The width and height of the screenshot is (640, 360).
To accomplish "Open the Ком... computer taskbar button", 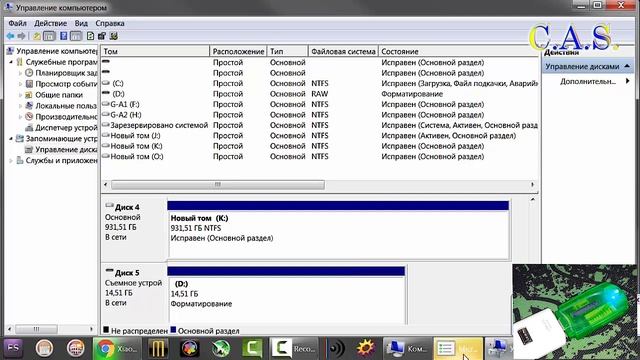I will [407, 349].
